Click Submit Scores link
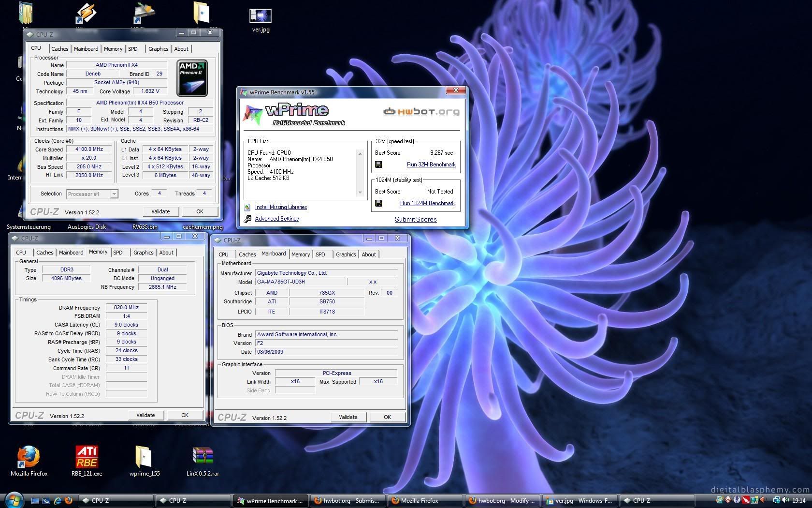This screenshot has width=812, height=508. [416, 219]
